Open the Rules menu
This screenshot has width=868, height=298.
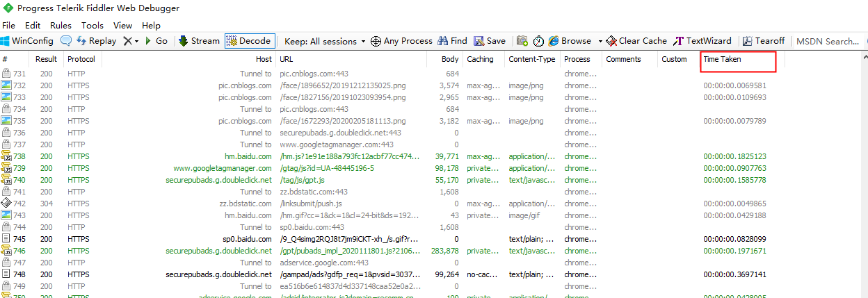[x=61, y=25]
